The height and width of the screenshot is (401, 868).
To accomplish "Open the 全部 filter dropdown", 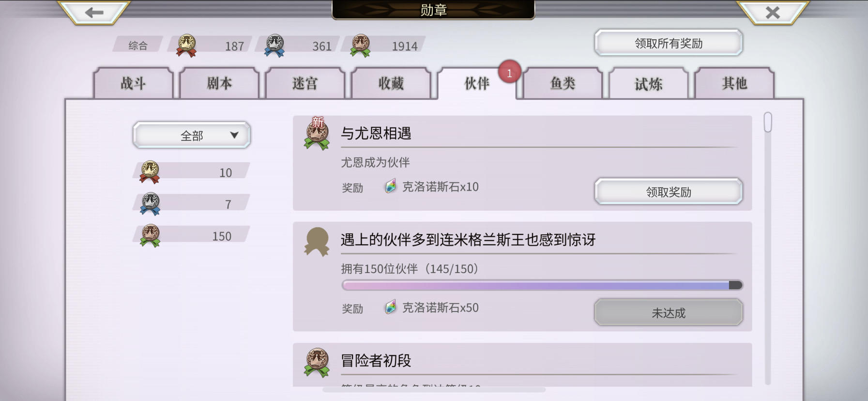I will [x=192, y=135].
